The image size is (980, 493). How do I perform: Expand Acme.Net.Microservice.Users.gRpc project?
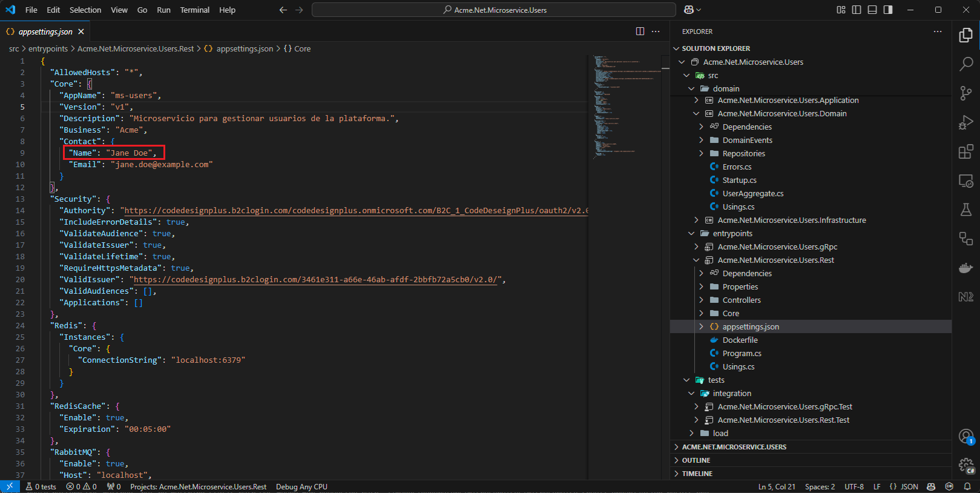click(696, 247)
